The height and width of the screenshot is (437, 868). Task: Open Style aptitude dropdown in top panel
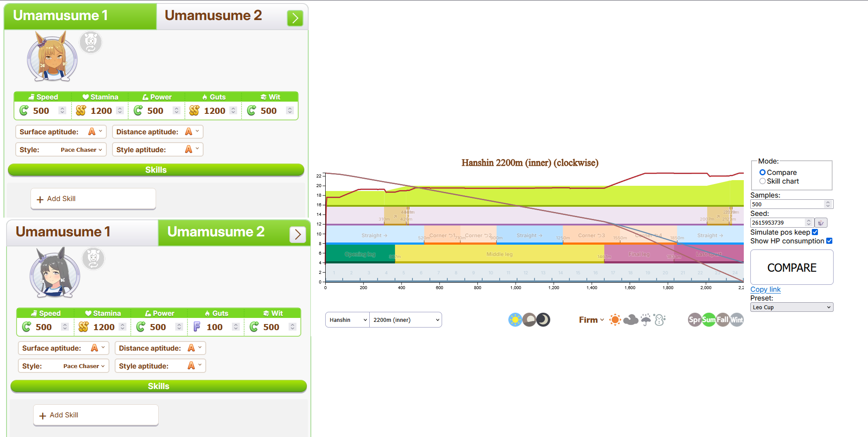(158, 150)
